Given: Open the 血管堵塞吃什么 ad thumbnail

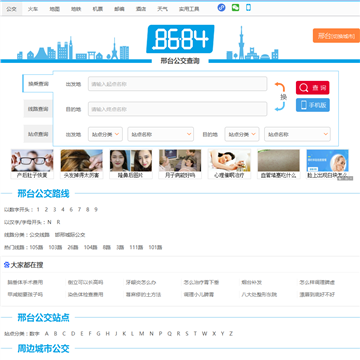Looking at the screenshot, I should click(x=279, y=164).
